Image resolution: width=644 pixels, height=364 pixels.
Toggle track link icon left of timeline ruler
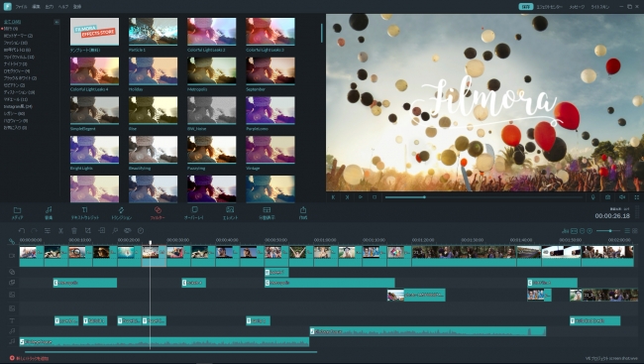point(12,241)
